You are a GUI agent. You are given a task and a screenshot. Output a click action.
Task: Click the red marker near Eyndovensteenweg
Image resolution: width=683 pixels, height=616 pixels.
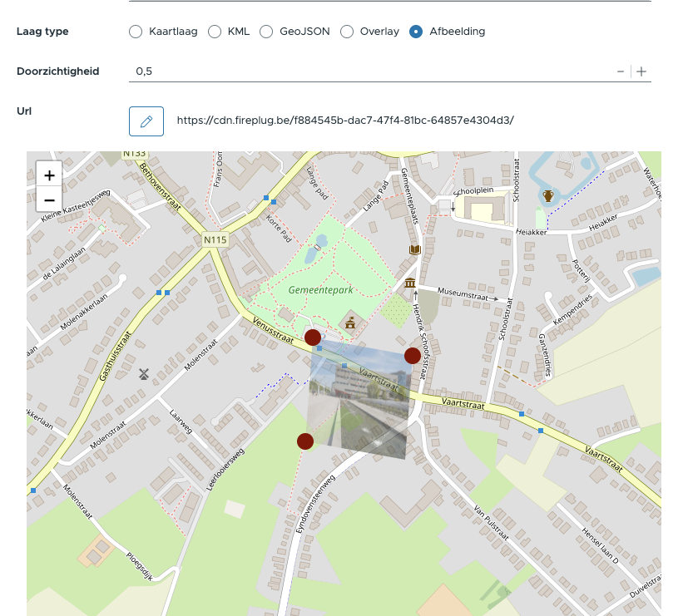305,441
